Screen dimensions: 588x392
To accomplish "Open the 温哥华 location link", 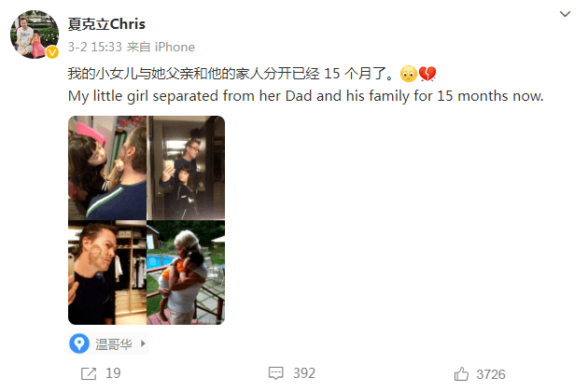I will coord(114,344).
